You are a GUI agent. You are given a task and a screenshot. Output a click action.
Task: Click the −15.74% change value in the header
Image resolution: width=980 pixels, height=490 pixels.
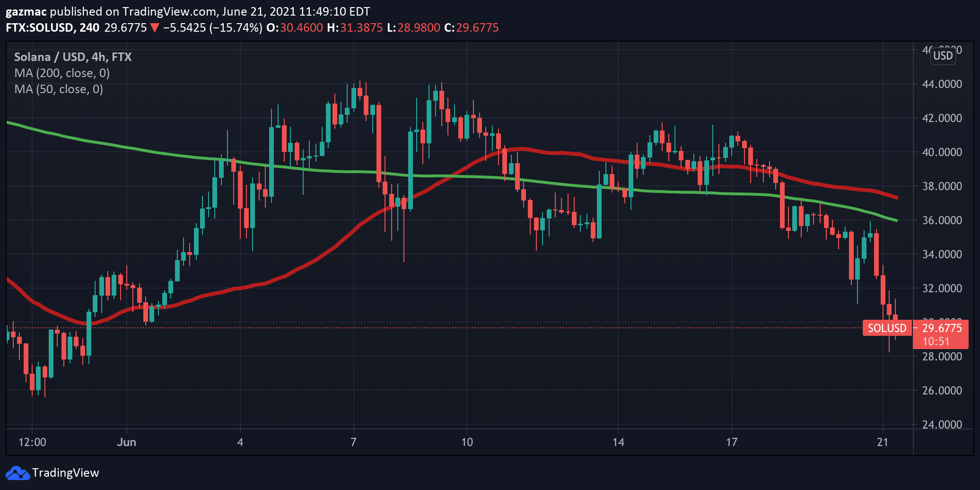pyautogui.click(x=235, y=28)
